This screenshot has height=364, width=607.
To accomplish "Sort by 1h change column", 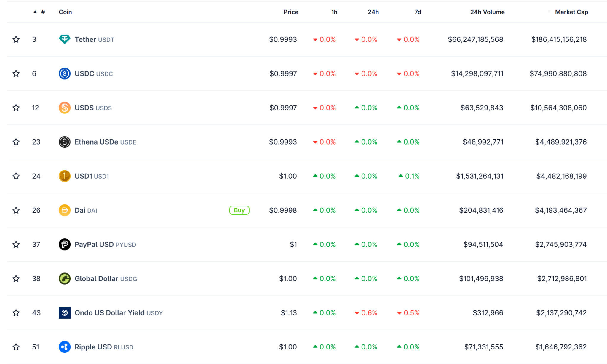I will coord(334,12).
